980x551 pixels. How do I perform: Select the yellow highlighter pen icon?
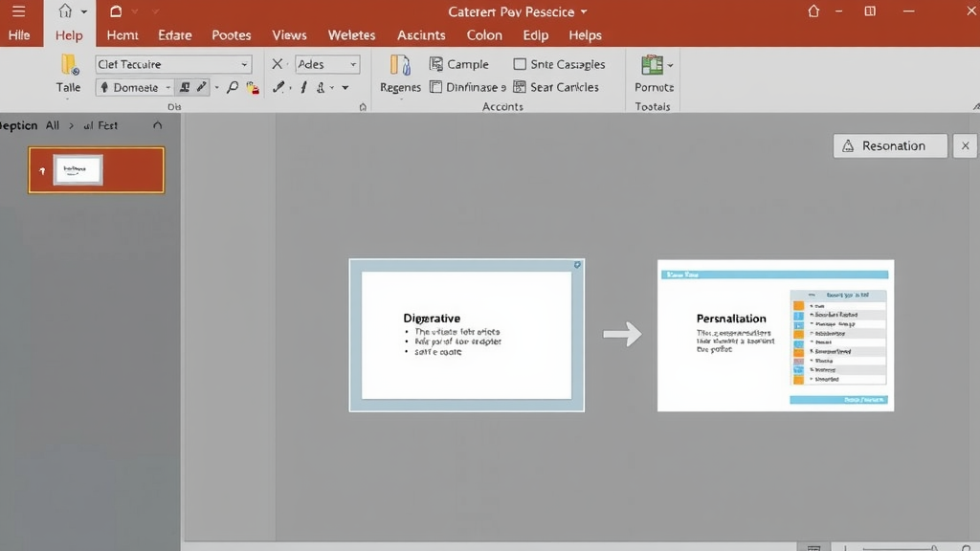[251, 87]
